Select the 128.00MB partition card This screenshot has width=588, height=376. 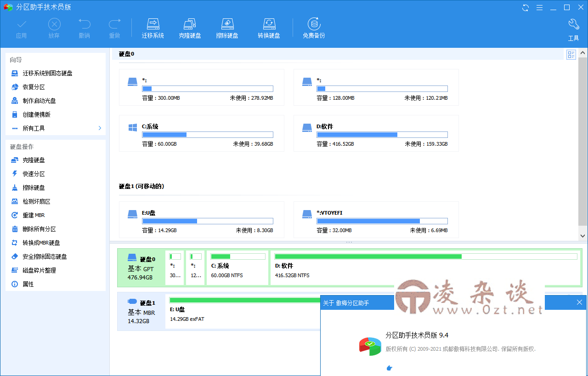pyautogui.click(x=376, y=87)
